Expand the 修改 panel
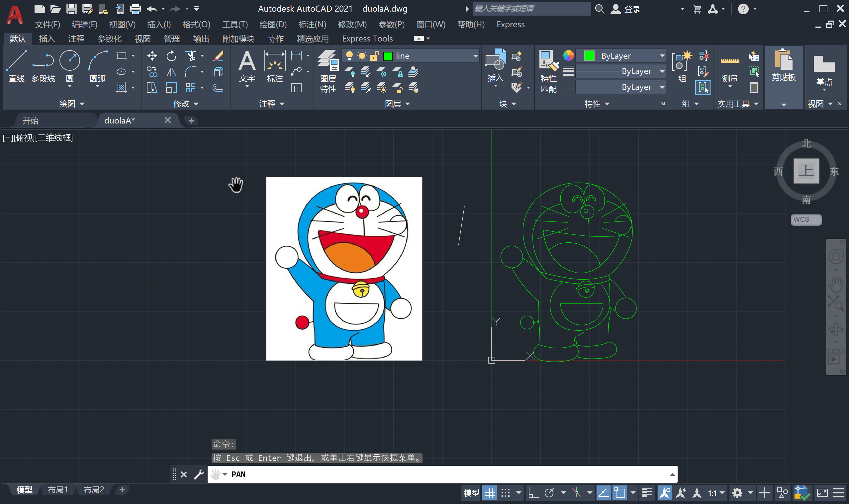The image size is (849, 504). [185, 104]
